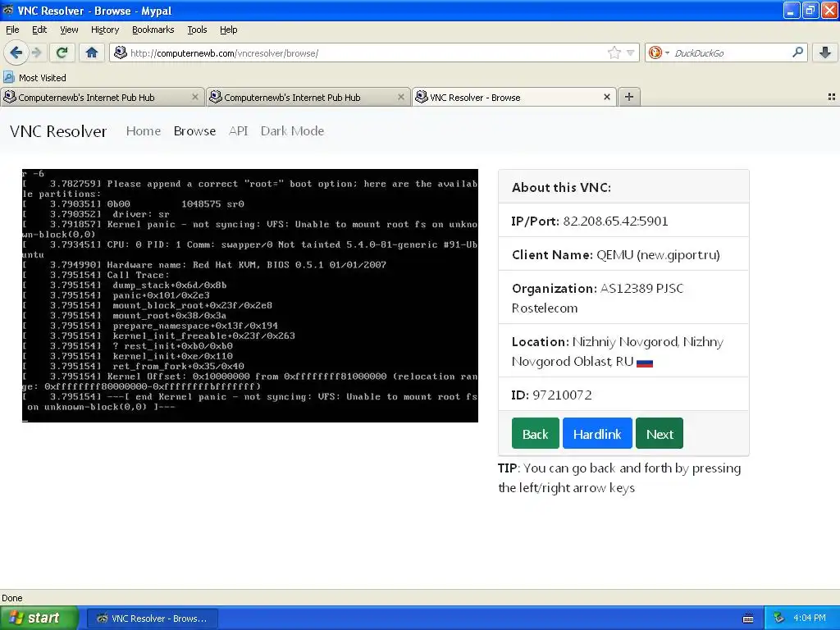Click the site identity icon in the address bar
Image resolution: width=840 pixels, height=630 pixels.
121,52
